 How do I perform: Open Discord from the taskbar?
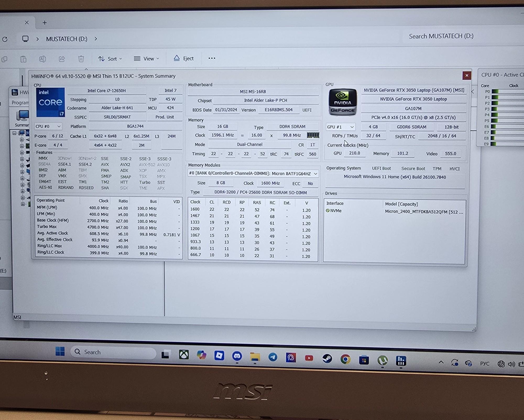pyautogui.click(x=237, y=356)
